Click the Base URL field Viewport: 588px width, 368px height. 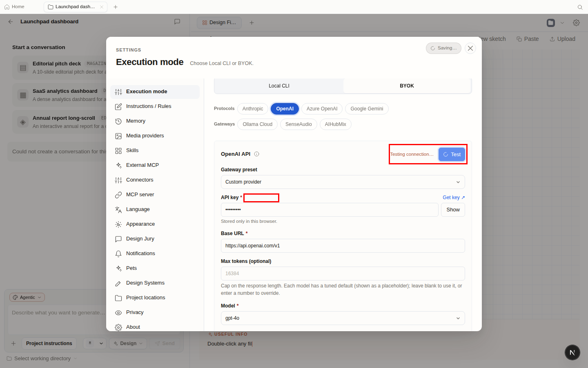343,246
